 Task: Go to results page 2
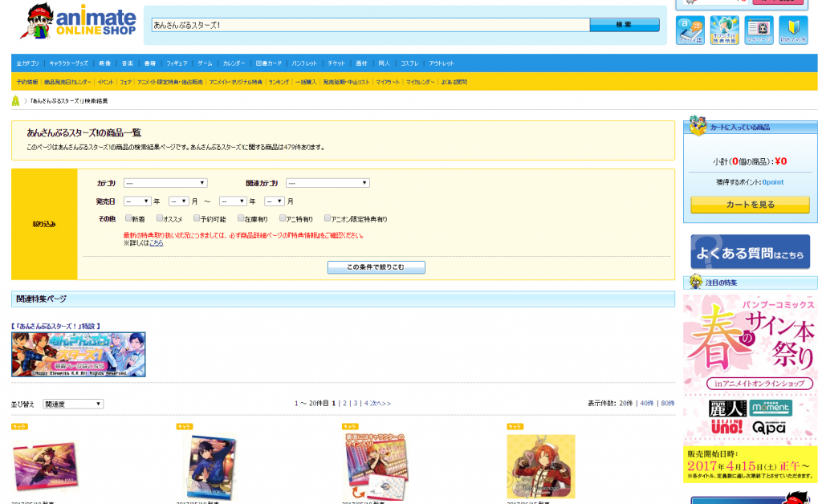pyautogui.click(x=344, y=404)
